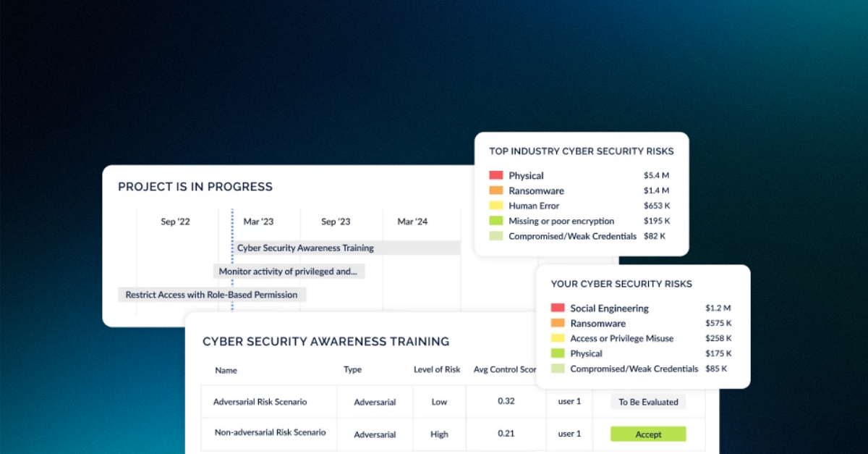Select the Compromised/Weak Credentials $85 K entry

pyautogui.click(x=641, y=369)
